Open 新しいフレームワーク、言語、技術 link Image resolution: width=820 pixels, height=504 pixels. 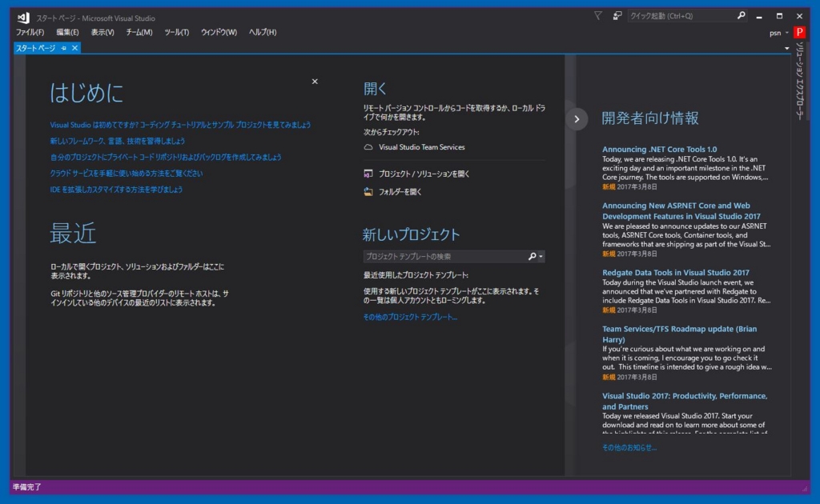117,141
